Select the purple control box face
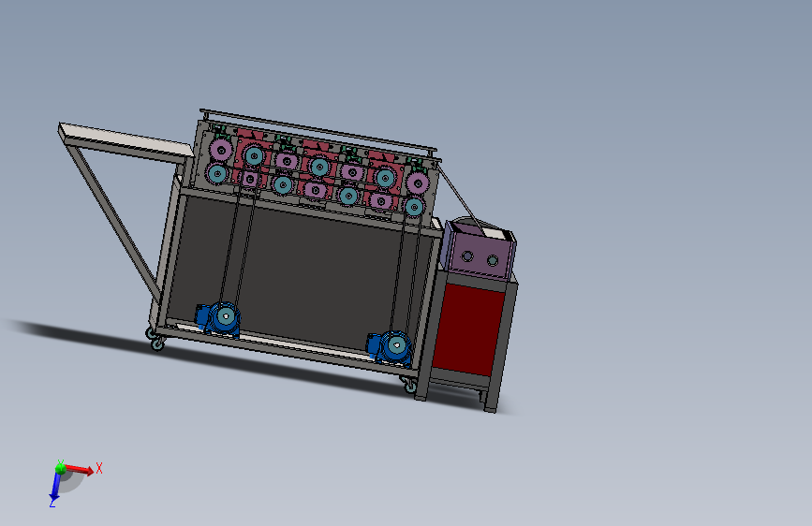 click(480, 256)
